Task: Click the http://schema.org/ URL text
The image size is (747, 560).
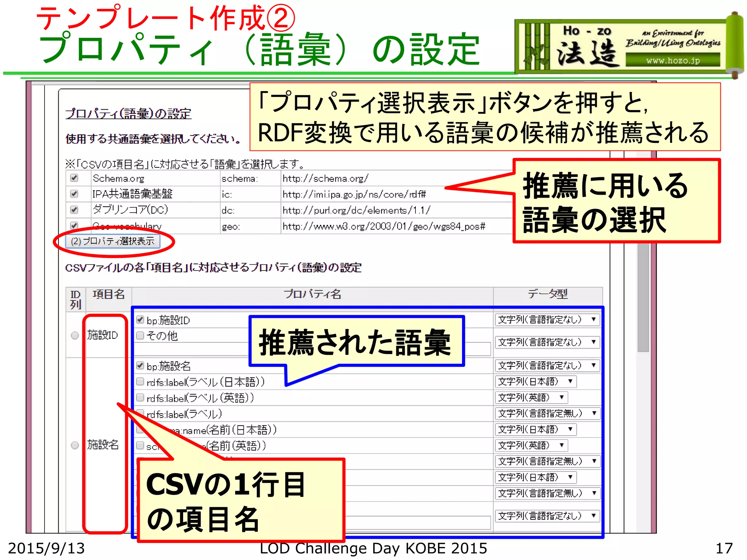Action: (325, 178)
